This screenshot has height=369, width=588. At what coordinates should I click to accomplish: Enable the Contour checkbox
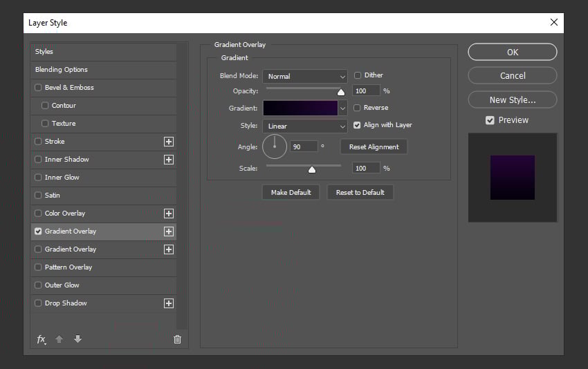point(45,105)
